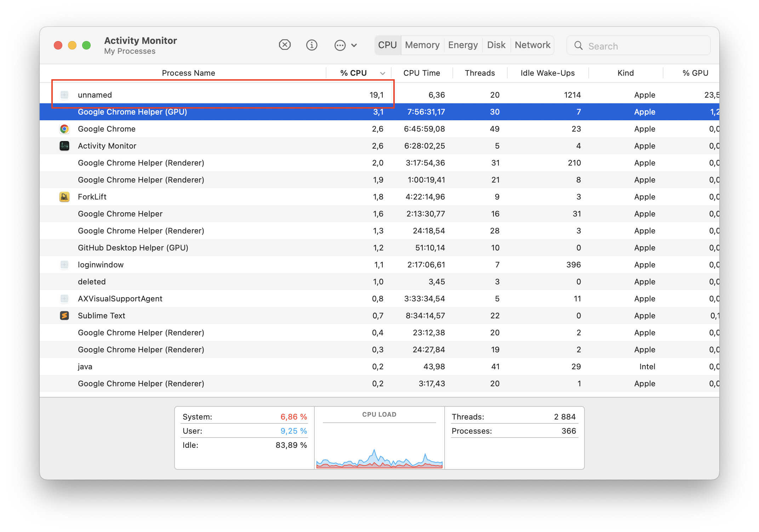Screen dimensions: 759x532
Task: Sort by the Kind column header
Action: click(626, 73)
